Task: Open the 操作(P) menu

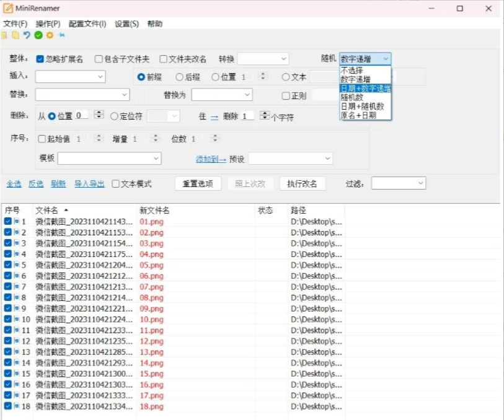Action: (x=48, y=24)
